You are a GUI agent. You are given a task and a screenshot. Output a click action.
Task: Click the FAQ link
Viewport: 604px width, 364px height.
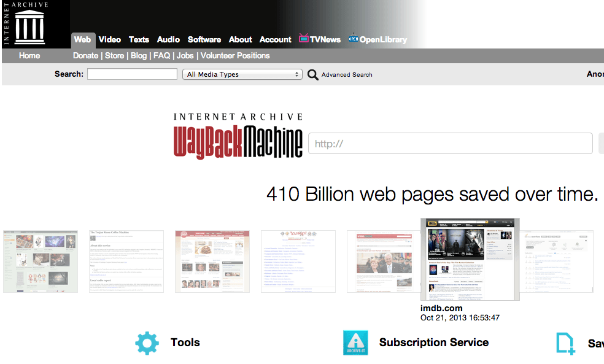tap(162, 55)
